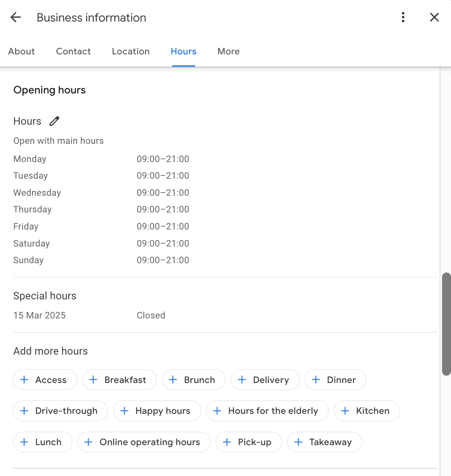Viewport: 451px width, 476px height.
Task: Add Takeaway hours
Action: 325,442
